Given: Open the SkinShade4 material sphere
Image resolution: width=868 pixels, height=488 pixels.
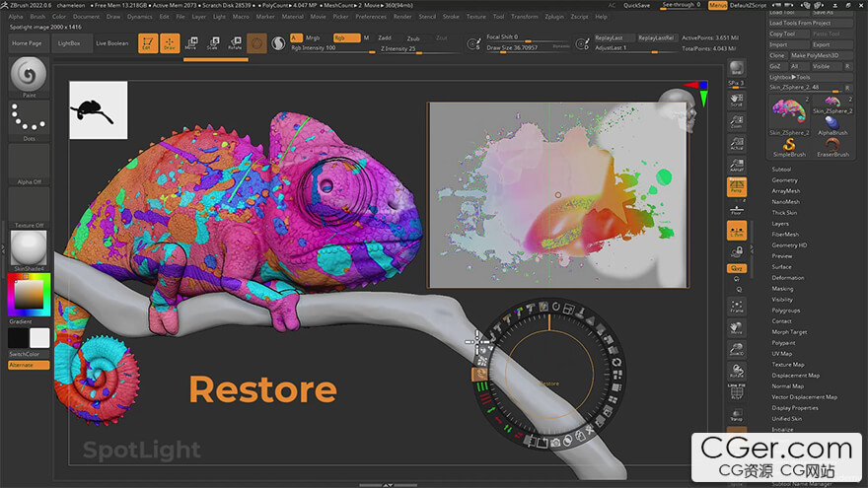Looking at the screenshot, I should click(x=29, y=247).
